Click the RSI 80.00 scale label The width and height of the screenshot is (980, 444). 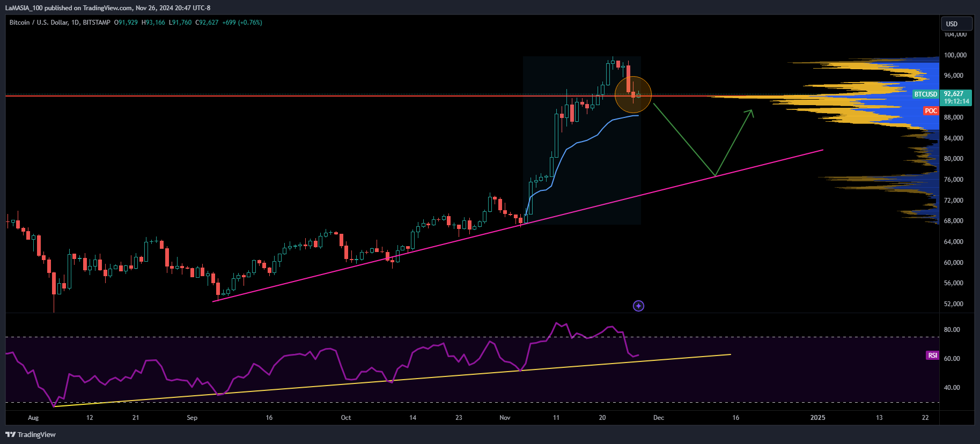pyautogui.click(x=952, y=330)
